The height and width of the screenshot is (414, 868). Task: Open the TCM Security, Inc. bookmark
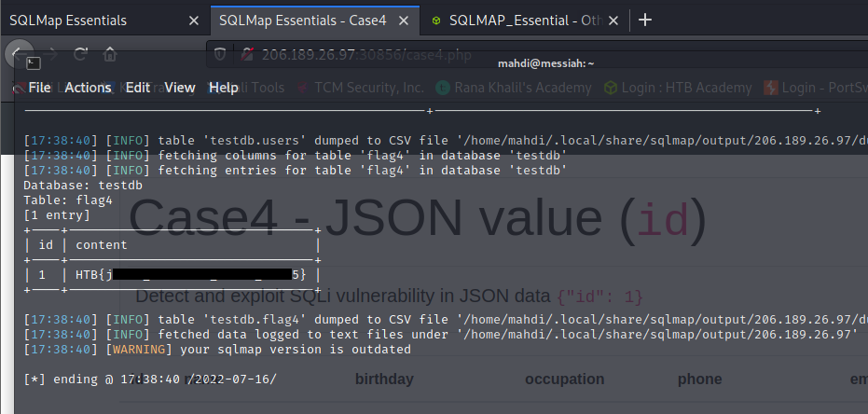pos(361,88)
